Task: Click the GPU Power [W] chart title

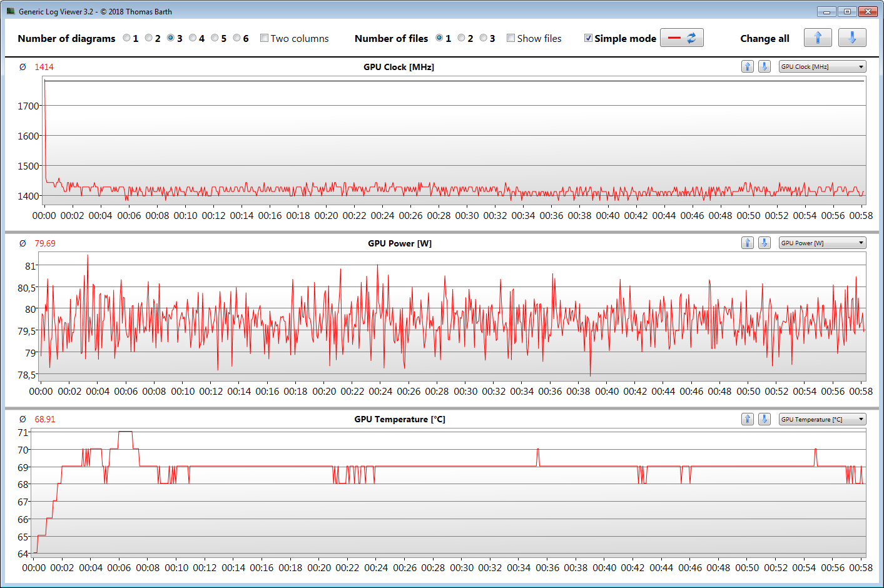Action: click(400, 243)
